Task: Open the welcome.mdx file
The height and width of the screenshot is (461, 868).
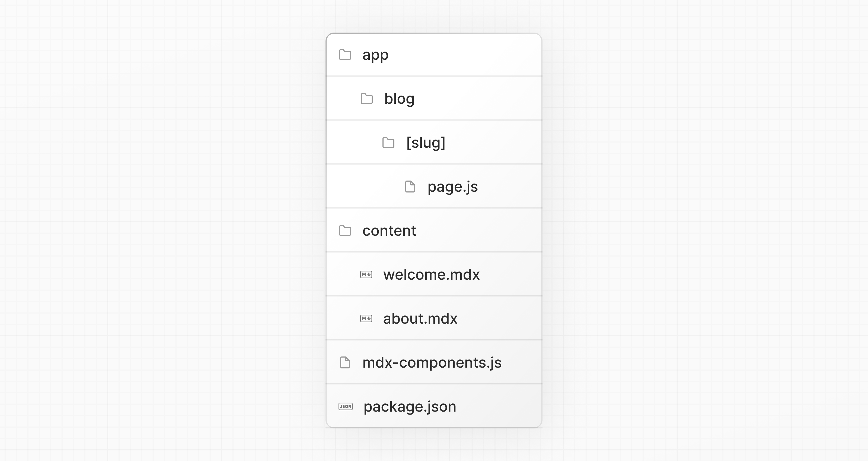Action: pos(431,274)
